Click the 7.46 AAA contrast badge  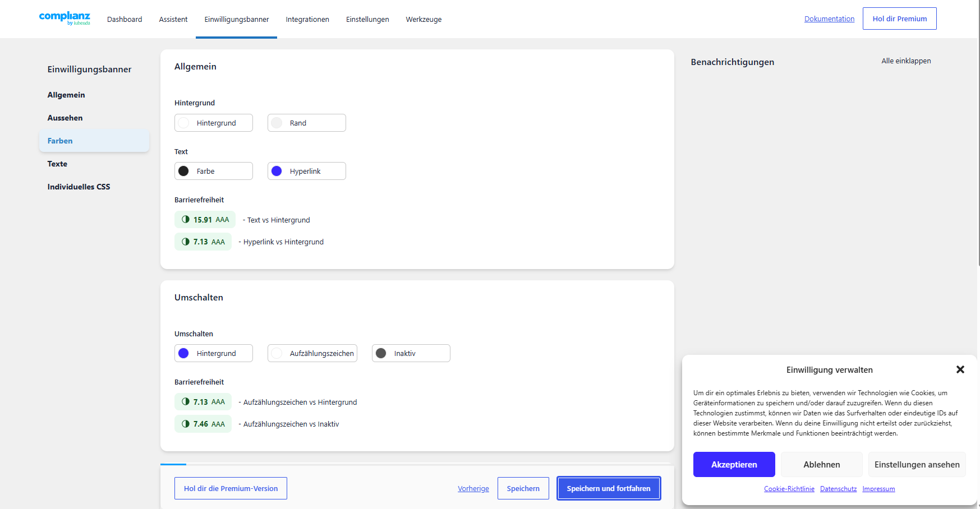[x=203, y=424]
